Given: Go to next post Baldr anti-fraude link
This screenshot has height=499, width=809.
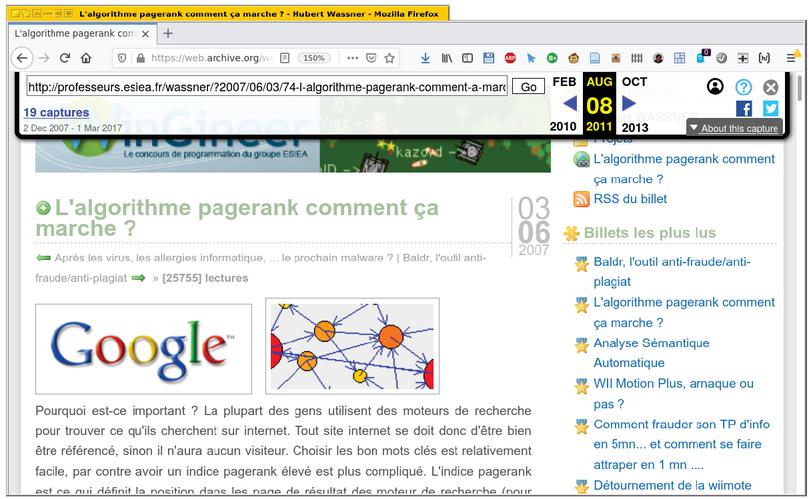Looking at the screenshot, I should click(x=261, y=268).
